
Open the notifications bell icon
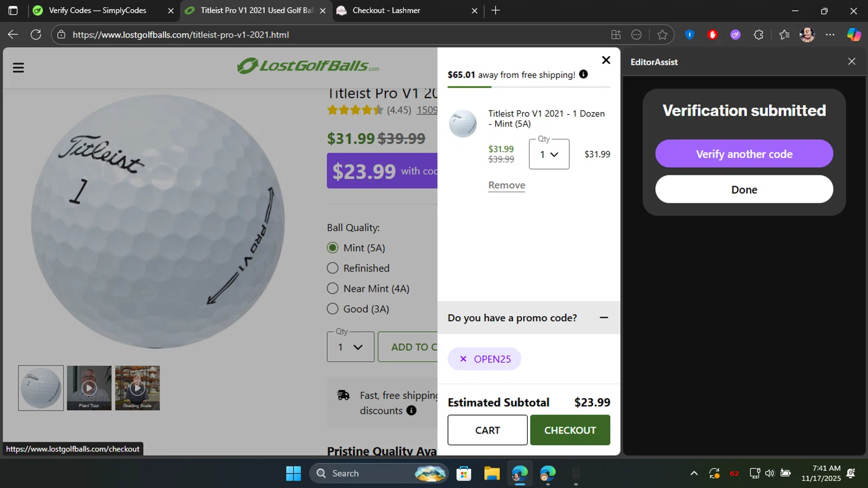(x=851, y=474)
